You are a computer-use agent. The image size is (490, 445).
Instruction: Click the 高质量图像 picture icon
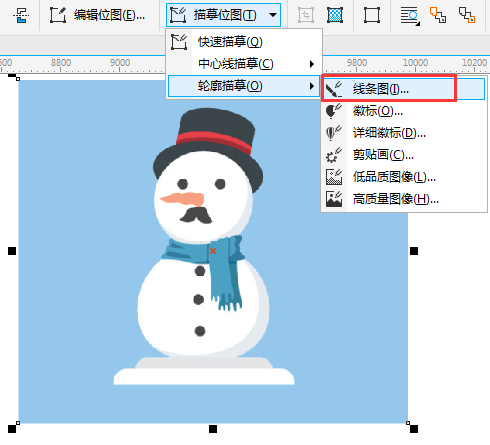(x=334, y=199)
